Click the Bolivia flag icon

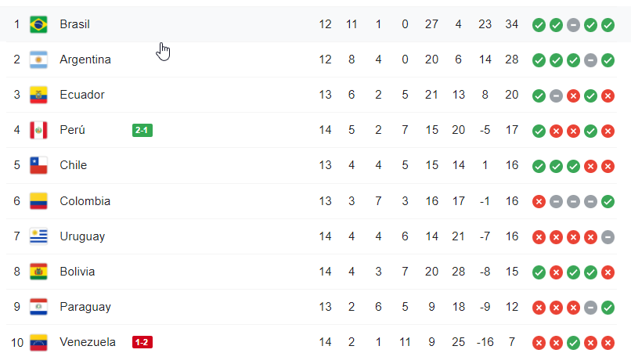click(x=38, y=272)
